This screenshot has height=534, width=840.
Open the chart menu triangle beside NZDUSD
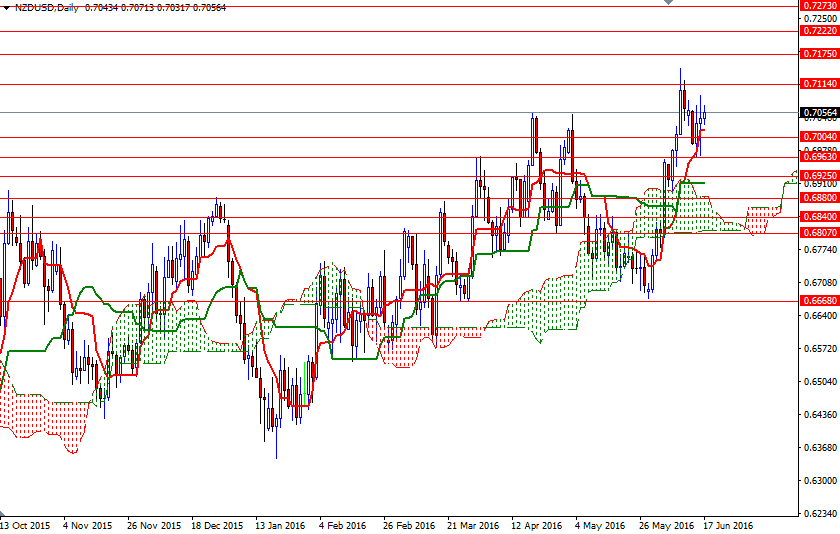tap(6, 8)
